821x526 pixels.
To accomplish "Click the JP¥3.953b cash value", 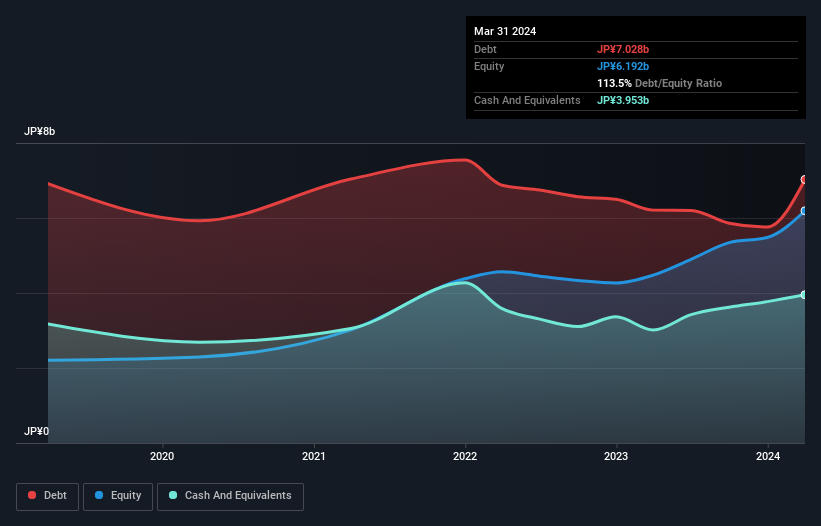I will point(623,100).
